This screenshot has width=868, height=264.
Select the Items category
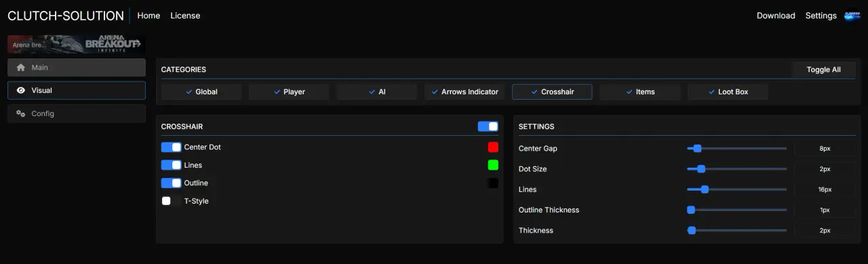pyautogui.click(x=640, y=92)
